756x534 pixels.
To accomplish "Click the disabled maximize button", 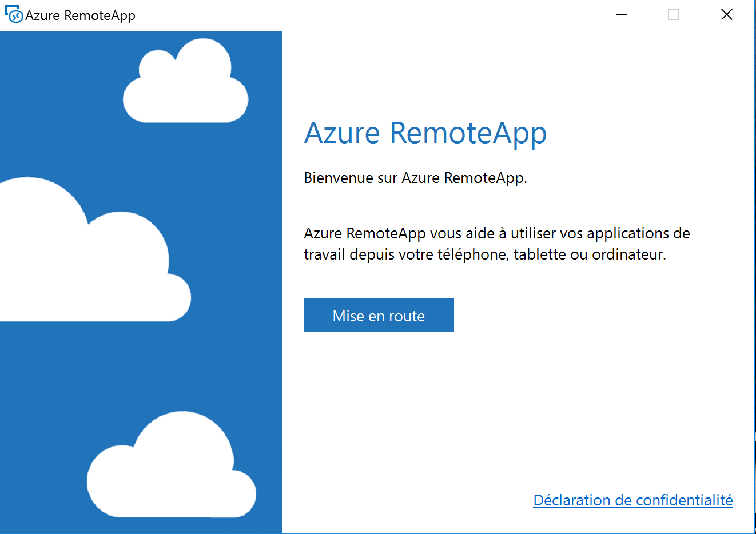I will coord(674,15).
